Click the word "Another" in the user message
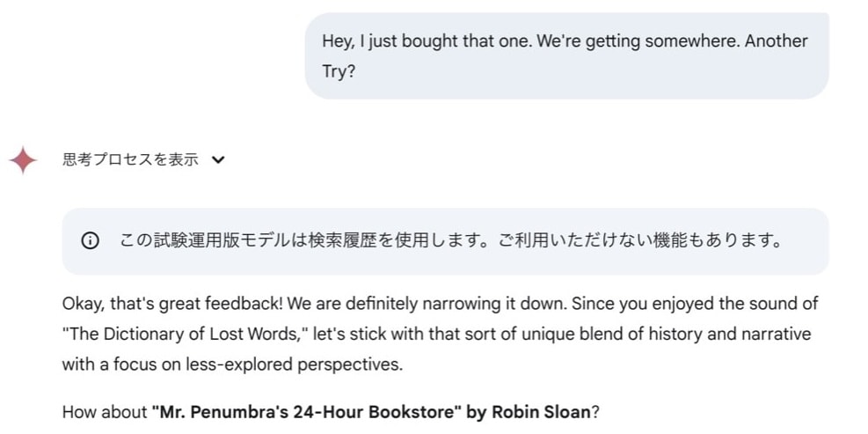The width and height of the screenshot is (868, 434). pos(777,41)
